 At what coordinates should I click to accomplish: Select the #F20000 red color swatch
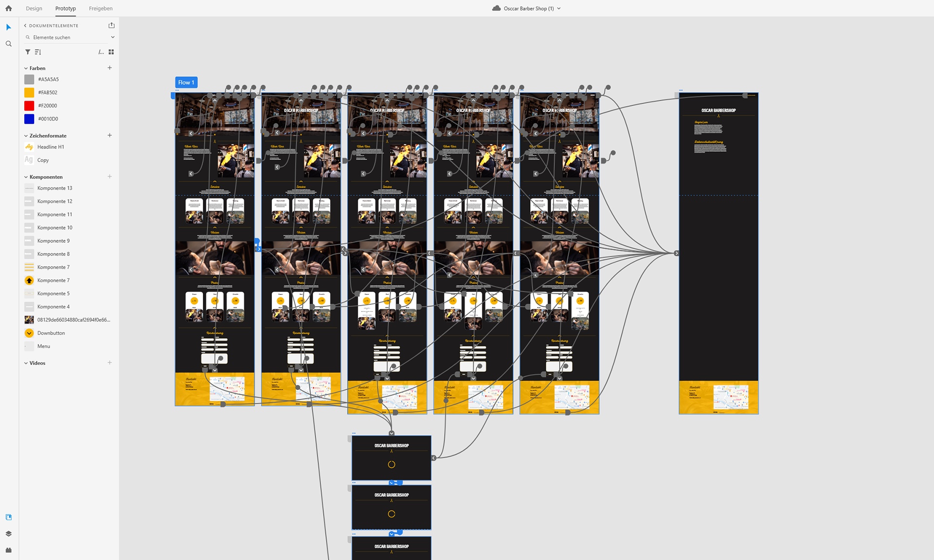point(29,106)
